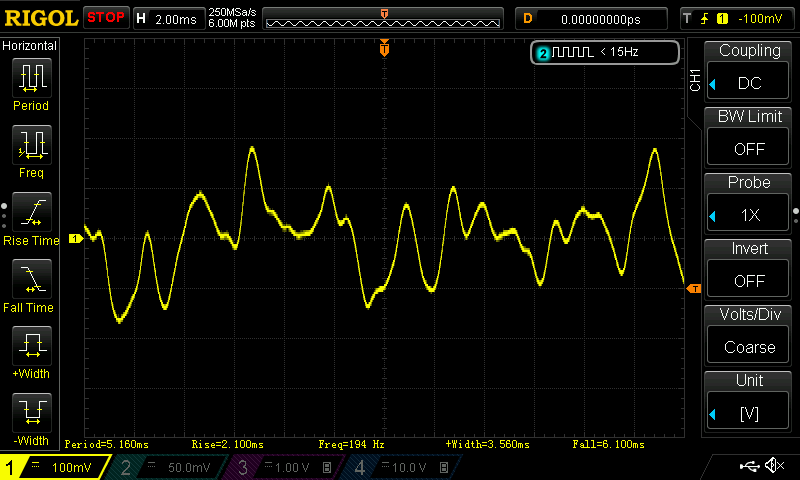The width and height of the screenshot is (800, 480).
Task: Click the orange trigger level marker on right edge
Action: point(694,289)
